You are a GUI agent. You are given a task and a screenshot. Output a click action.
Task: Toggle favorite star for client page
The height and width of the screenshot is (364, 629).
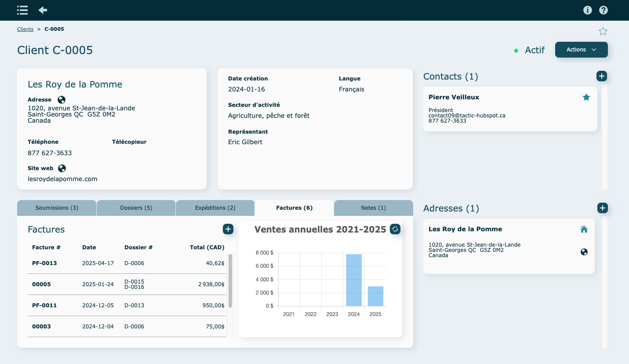pyautogui.click(x=603, y=31)
